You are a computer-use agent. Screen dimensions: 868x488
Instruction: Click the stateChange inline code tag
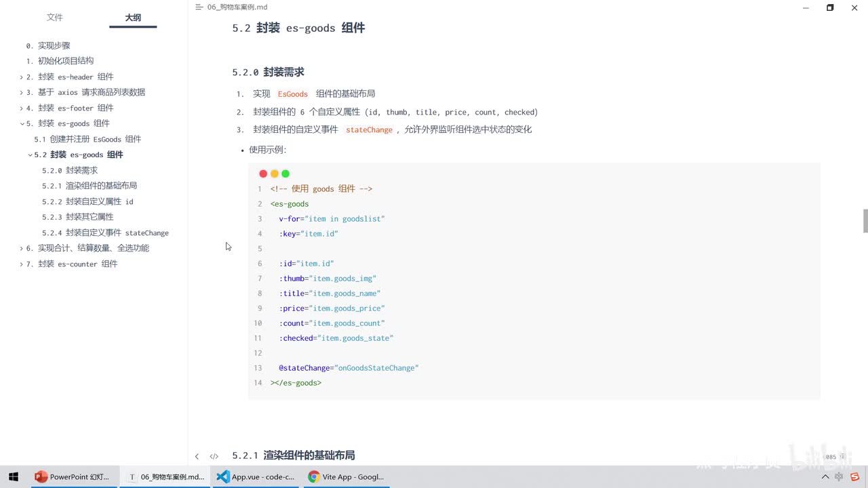click(369, 129)
